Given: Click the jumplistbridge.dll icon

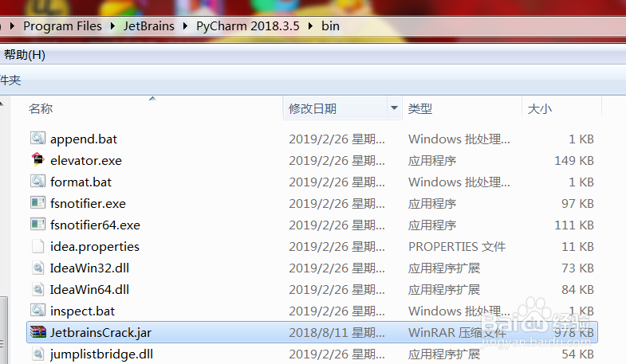Looking at the screenshot, I should tap(38, 354).
